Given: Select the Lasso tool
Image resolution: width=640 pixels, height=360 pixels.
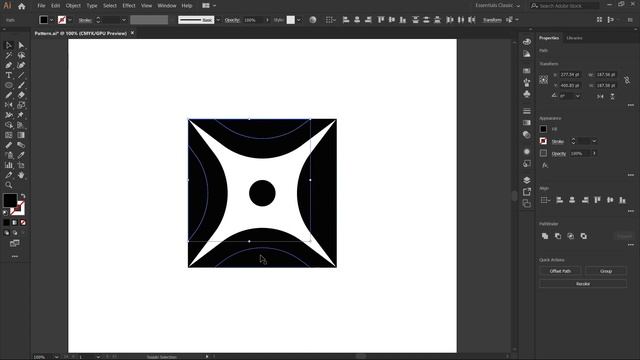Looking at the screenshot, I should click(21, 55).
